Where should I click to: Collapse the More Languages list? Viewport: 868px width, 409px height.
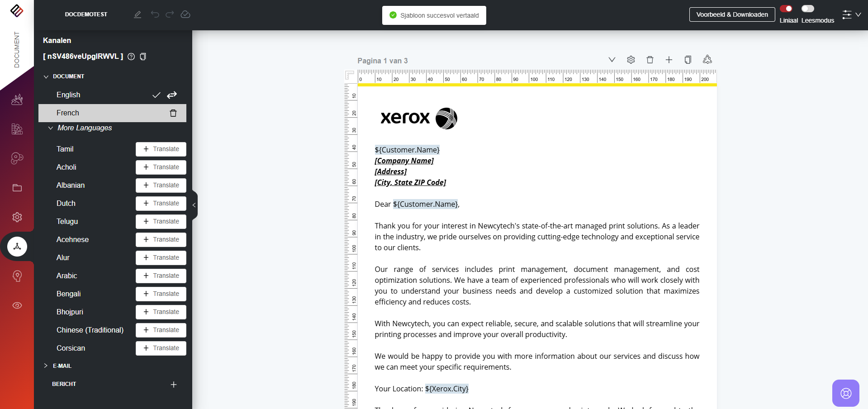(51, 128)
